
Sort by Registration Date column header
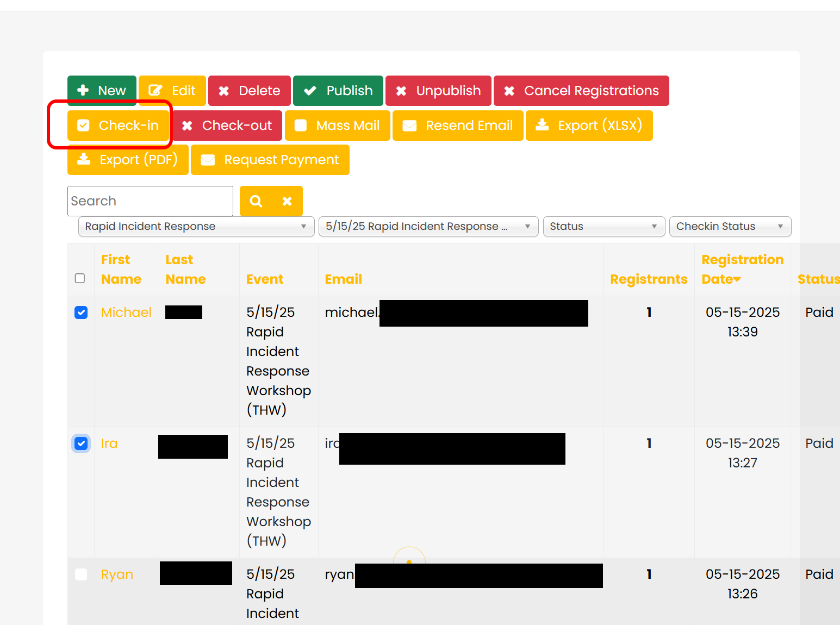point(742,269)
